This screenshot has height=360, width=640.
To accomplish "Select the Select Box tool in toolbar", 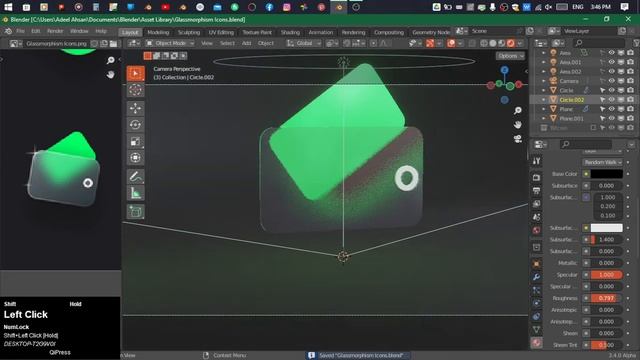I will click(x=136, y=73).
